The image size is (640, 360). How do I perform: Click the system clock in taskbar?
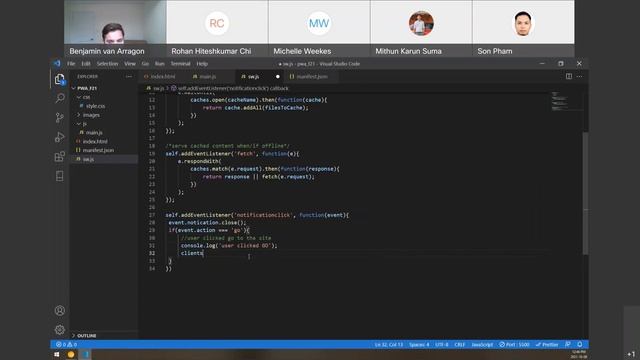pyautogui.click(x=580, y=354)
